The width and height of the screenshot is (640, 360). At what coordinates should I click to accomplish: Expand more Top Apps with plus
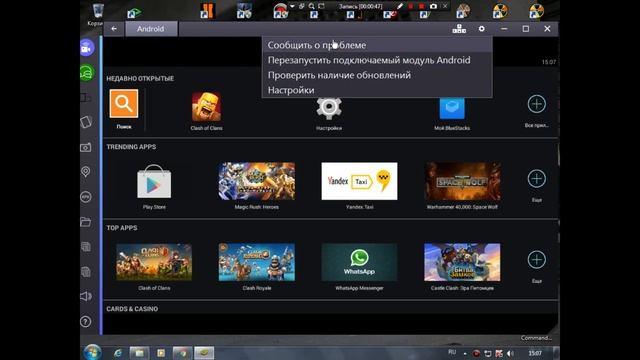(x=536, y=260)
